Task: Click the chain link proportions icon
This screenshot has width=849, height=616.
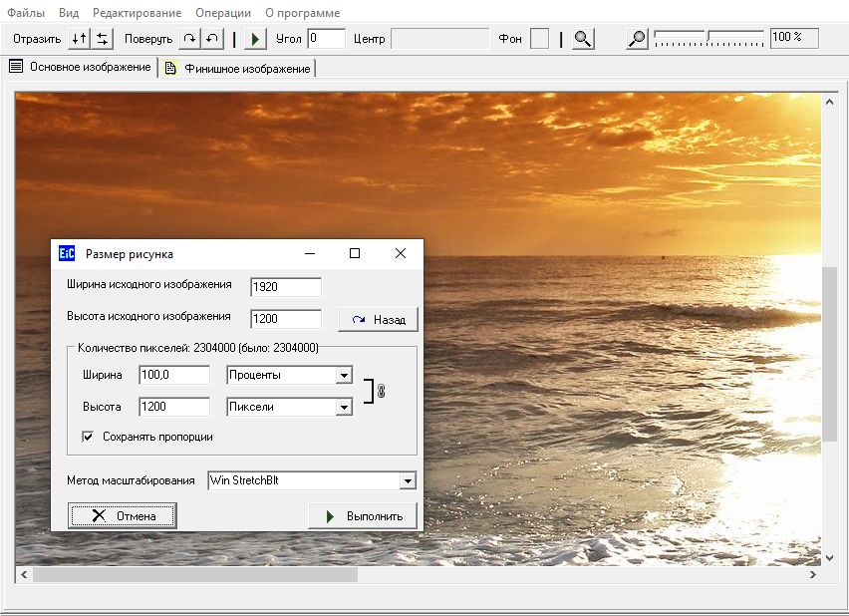Action: [x=379, y=391]
